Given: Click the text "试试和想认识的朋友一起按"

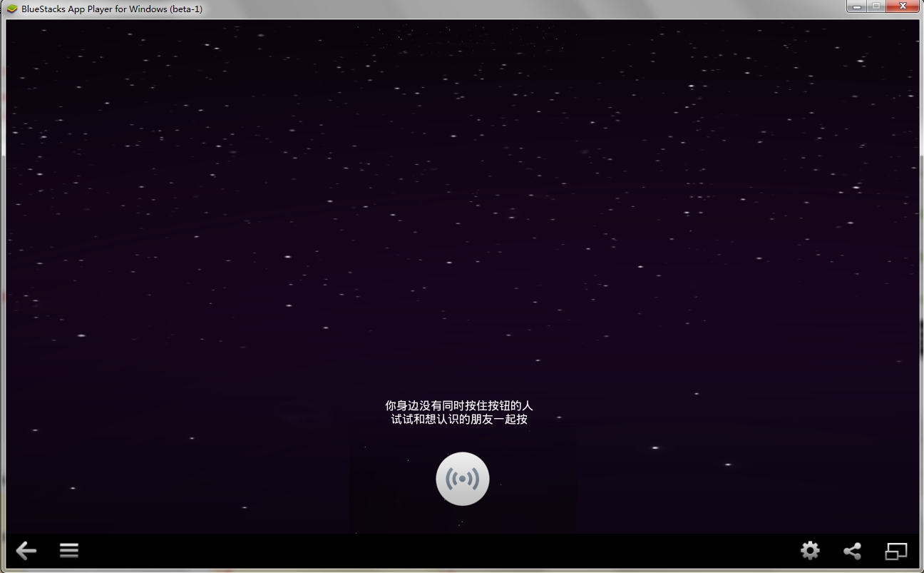Looking at the screenshot, I should coord(459,420).
